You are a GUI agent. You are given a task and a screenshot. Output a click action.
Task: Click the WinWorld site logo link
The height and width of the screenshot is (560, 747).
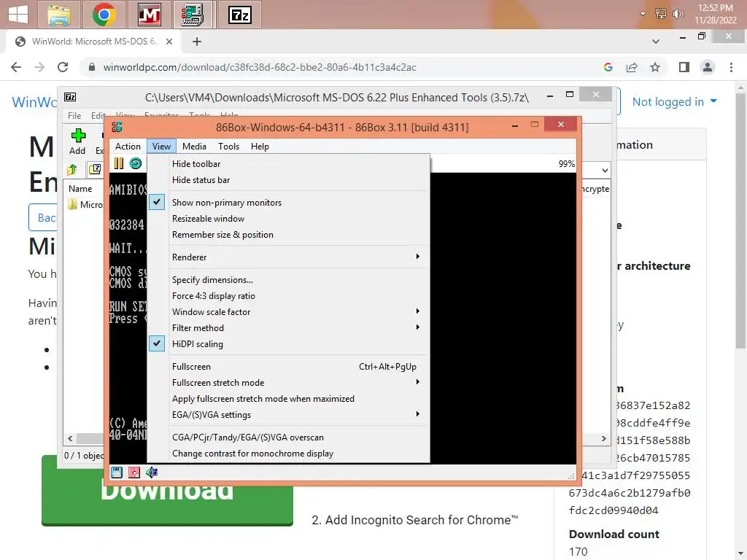(x=34, y=102)
